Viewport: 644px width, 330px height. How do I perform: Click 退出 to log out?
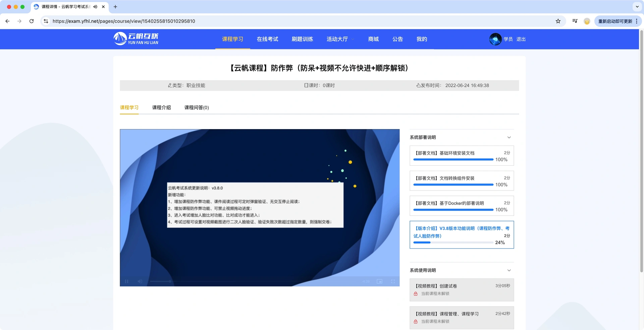521,39
